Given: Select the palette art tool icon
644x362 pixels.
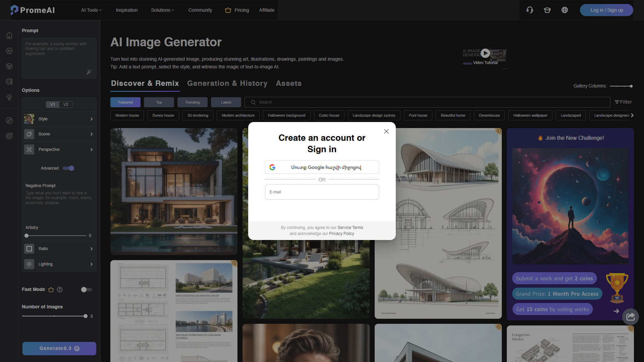Looking at the screenshot, I should tap(9, 81).
